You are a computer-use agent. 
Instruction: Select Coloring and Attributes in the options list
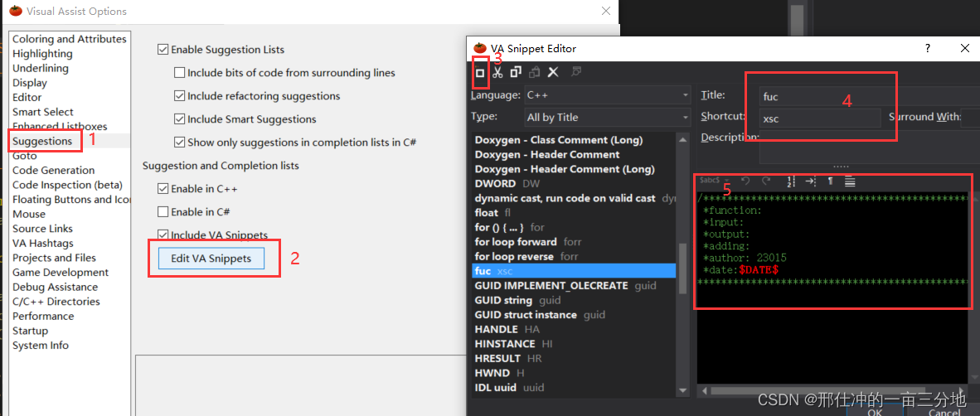pyautogui.click(x=70, y=39)
